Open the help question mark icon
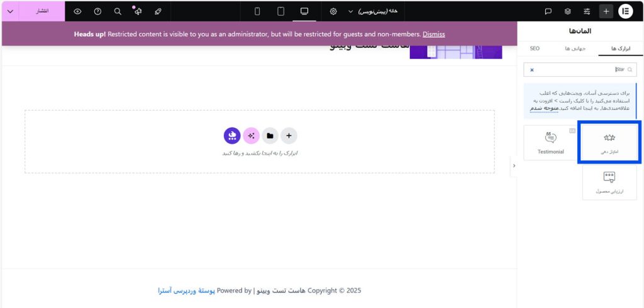The image size is (644, 308). (97, 11)
